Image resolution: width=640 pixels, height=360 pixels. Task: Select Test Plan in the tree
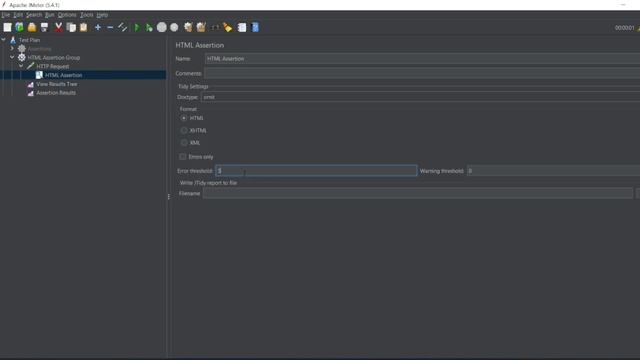click(x=29, y=40)
